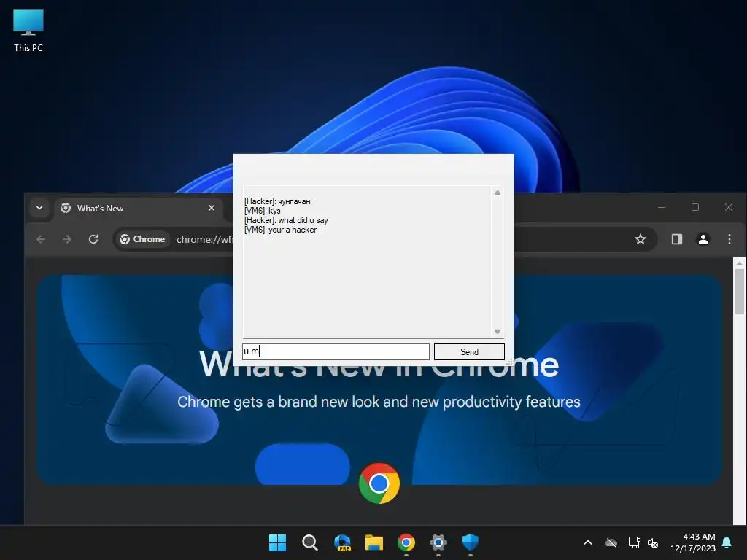
Task: Open the This PC desktop icon
Action: (28, 31)
